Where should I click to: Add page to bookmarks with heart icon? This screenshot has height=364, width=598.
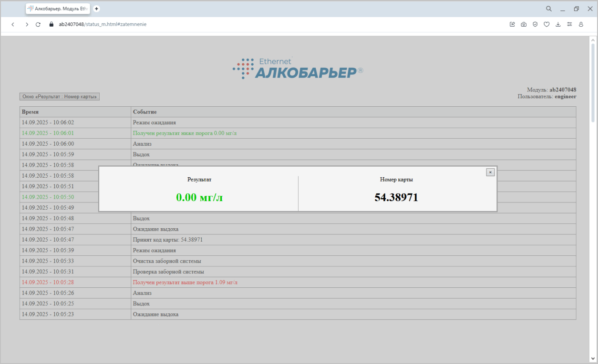click(x=546, y=24)
